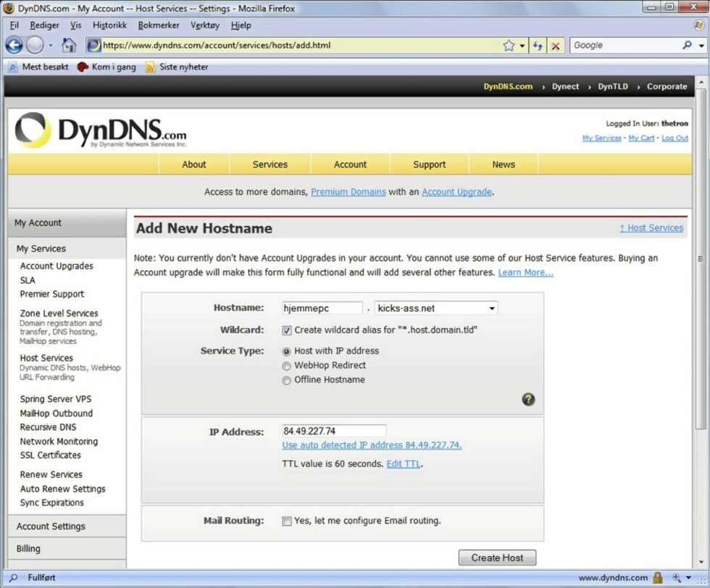
Task: Go to the Support tab
Action: click(429, 164)
